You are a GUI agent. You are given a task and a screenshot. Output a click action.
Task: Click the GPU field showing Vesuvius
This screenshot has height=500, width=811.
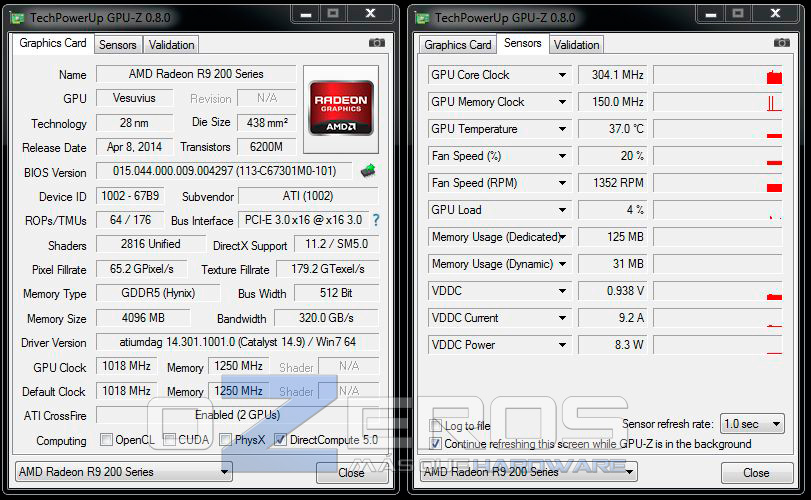click(x=134, y=98)
